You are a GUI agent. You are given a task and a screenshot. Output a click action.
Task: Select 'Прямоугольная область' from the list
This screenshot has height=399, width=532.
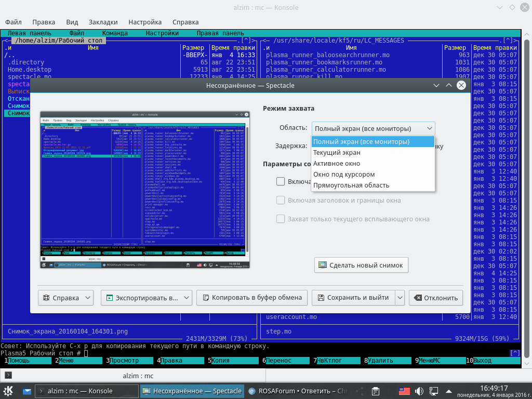coord(351,185)
